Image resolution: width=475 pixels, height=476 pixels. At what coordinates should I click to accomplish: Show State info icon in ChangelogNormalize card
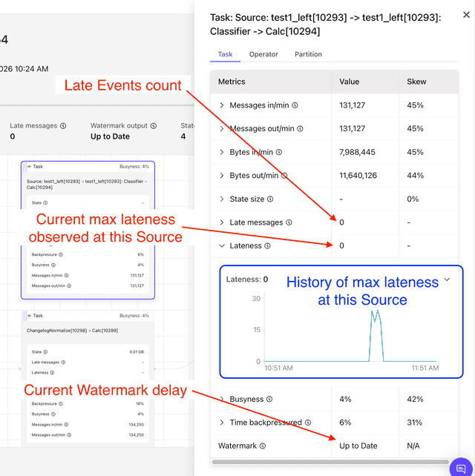tap(45, 352)
